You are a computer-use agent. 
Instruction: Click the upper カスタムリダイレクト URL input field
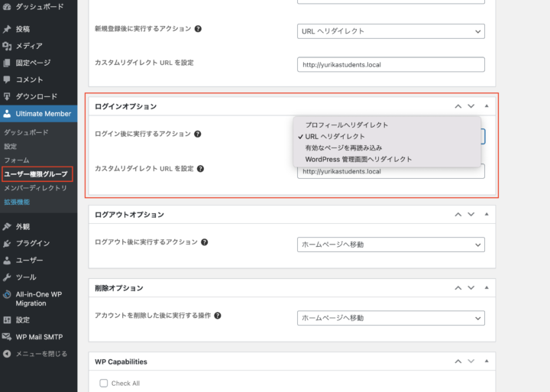point(391,65)
